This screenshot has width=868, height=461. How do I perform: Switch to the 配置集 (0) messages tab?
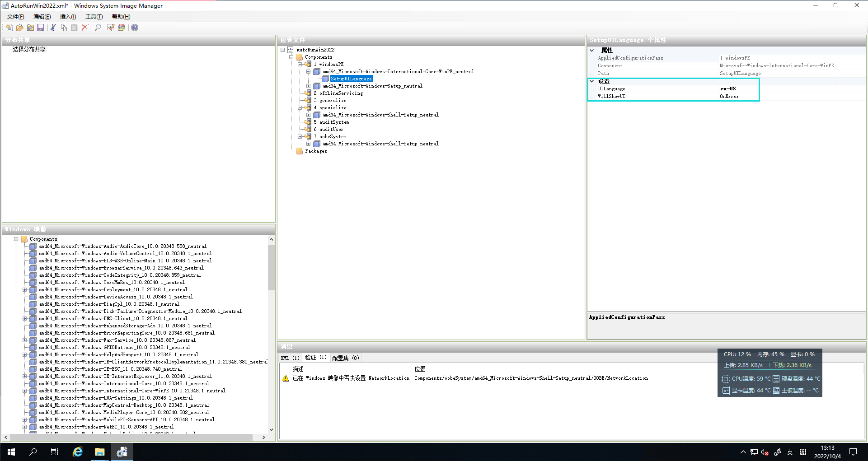point(345,358)
